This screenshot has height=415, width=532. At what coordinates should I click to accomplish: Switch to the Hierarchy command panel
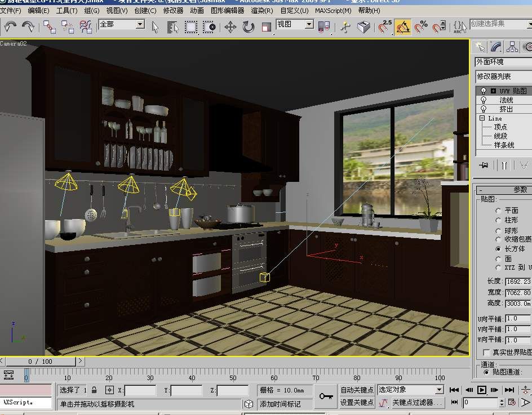512,47
